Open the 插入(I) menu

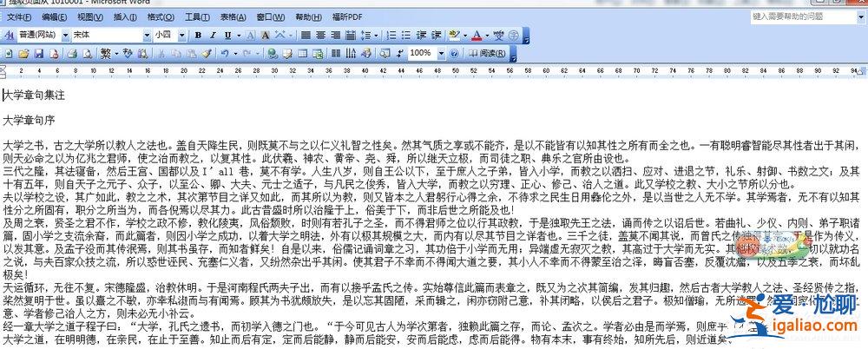point(125,17)
